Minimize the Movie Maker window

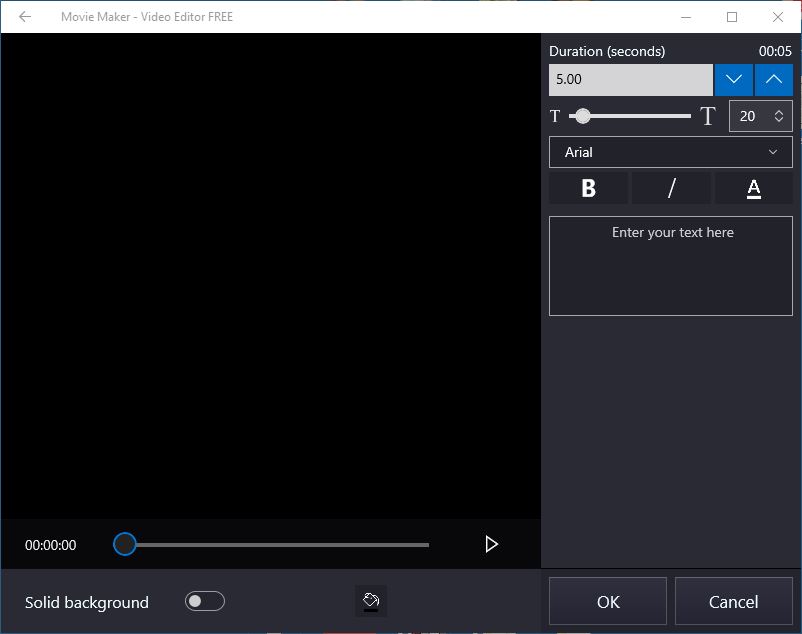click(686, 17)
